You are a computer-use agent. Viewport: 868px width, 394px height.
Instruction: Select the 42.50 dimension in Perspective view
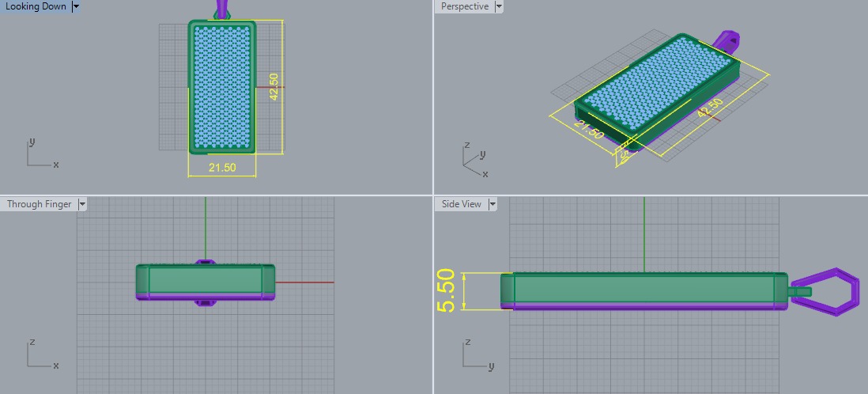710,108
